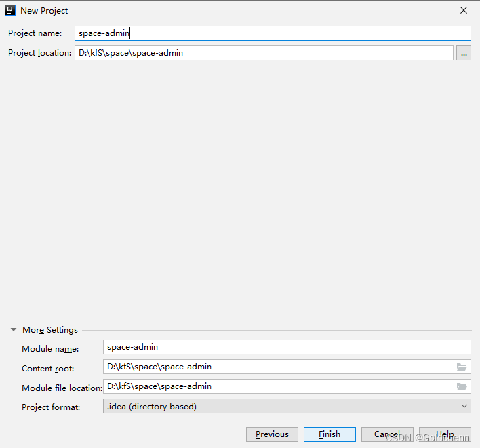Click the Content root label
Screen dimensions: 480x448
click(x=47, y=369)
